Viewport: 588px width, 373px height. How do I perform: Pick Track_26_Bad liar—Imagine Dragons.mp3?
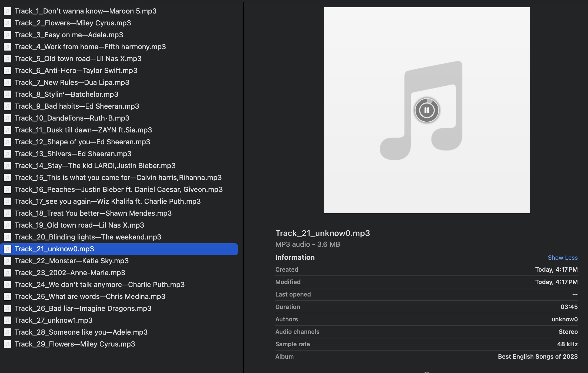(x=83, y=308)
